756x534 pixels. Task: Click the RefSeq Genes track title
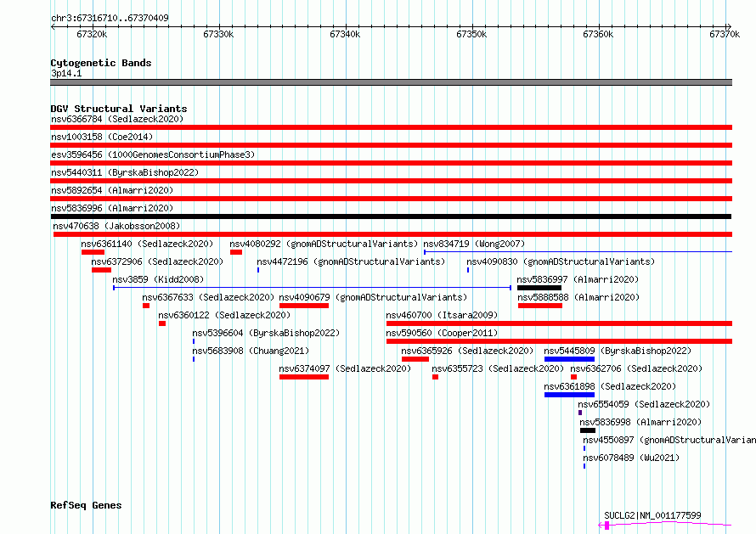tap(86, 506)
